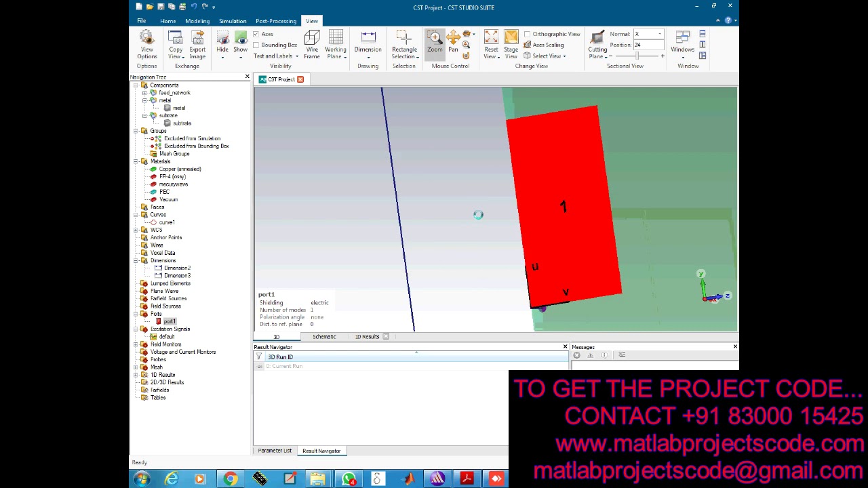Viewport: 868px width, 488px height.
Task: Click the Axes Scaling tool
Action: coord(543,45)
